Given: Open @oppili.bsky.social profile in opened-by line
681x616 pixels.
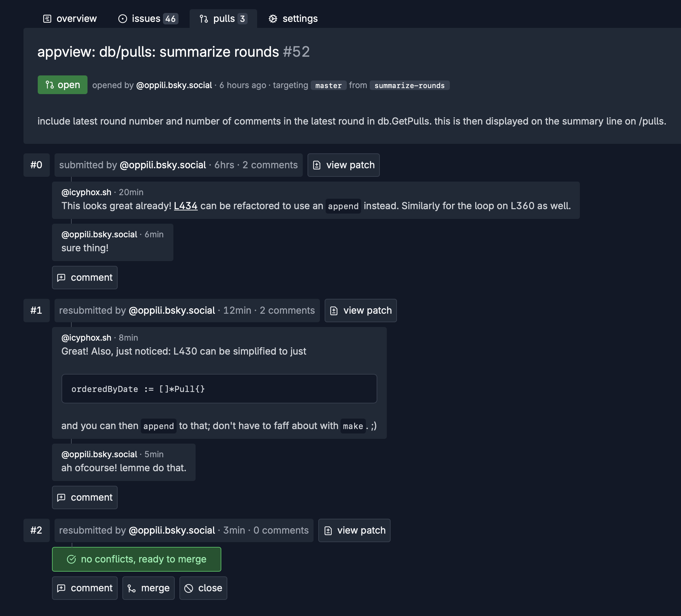Looking at the screenshot, I should tap(174, 85).
